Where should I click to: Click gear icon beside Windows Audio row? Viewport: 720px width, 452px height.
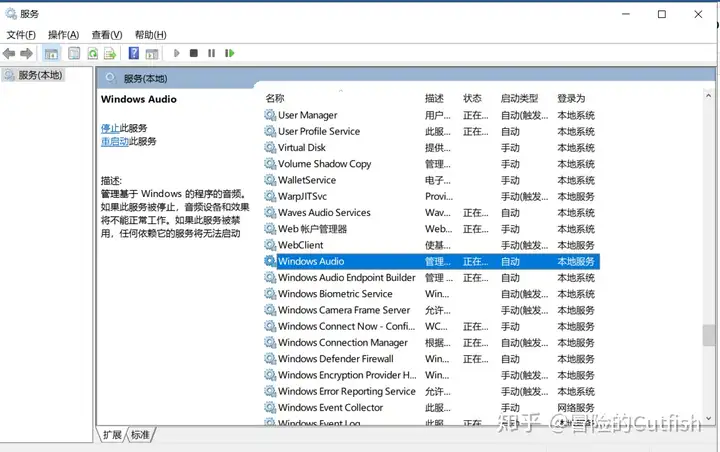[x=270, y=261]
